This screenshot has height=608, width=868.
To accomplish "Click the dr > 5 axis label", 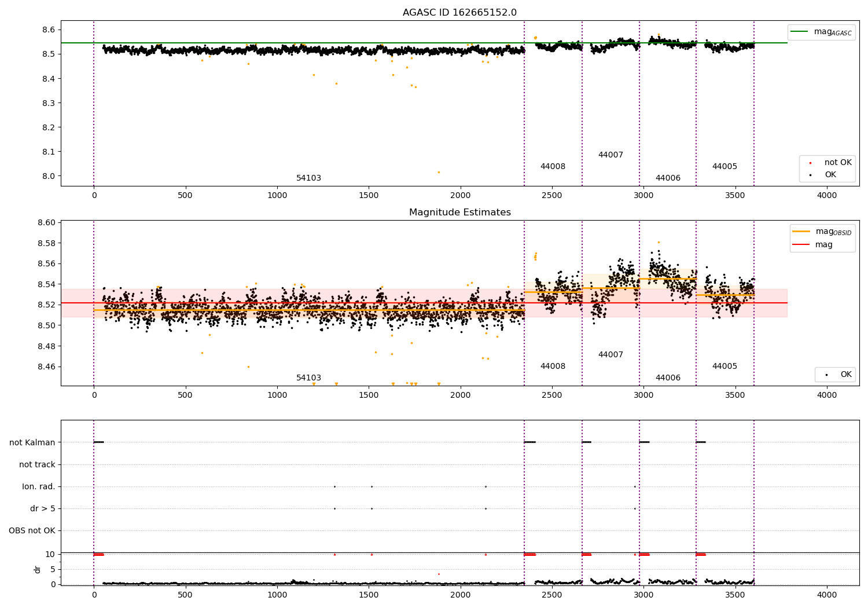I will tap(43, 508).
